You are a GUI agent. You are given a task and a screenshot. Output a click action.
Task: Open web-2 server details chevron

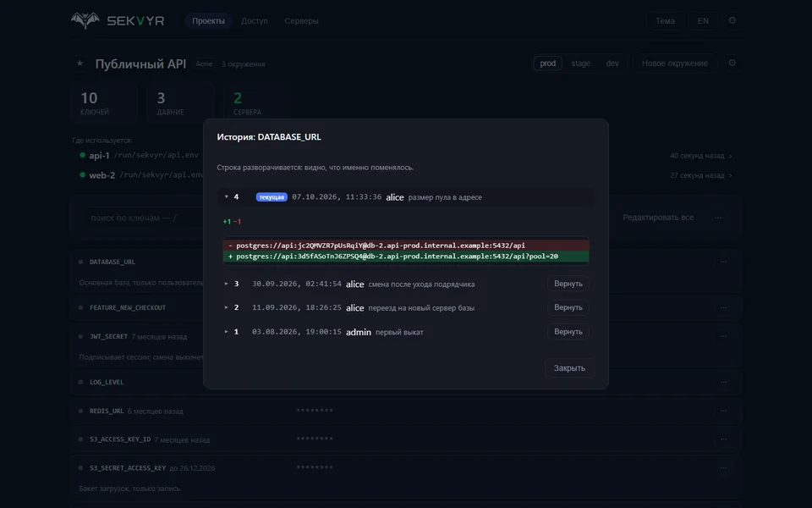(x=731, y=176)
